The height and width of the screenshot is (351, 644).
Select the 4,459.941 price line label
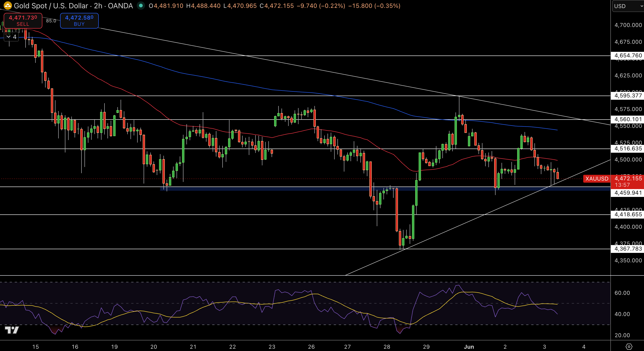point(628,193)
